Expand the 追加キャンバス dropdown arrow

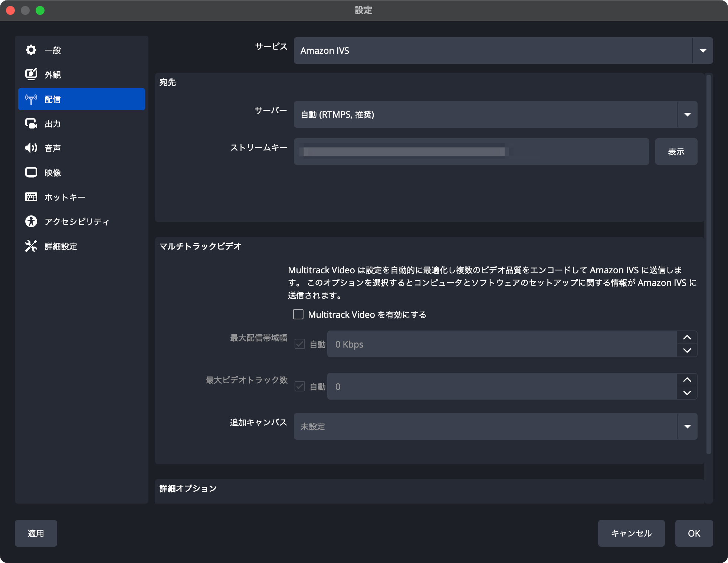[687, 426]
